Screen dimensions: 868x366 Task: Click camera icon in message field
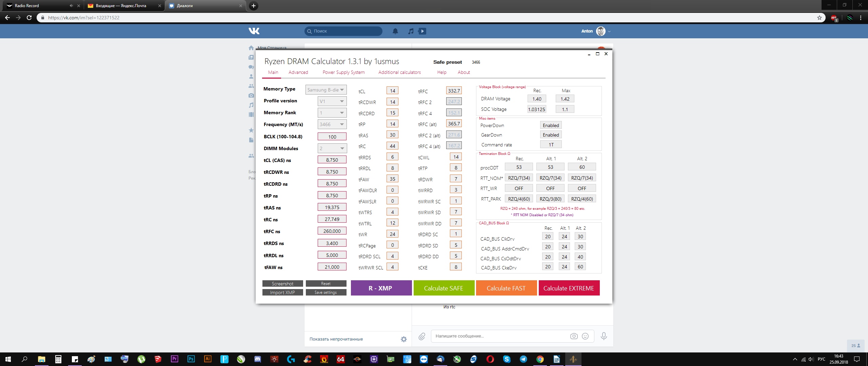[574, 336]
